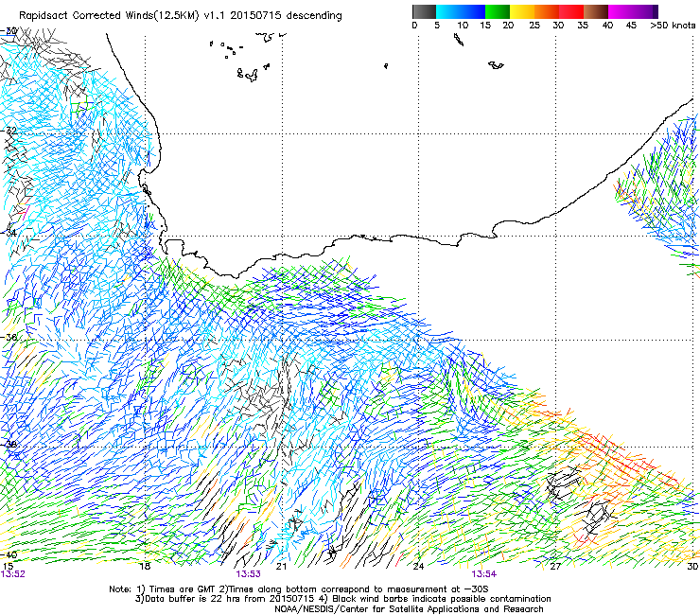Click the ">50 knots" legend label
Image resolution: width=700 pixels, height=615 pixels.
[x=673, y=26]
